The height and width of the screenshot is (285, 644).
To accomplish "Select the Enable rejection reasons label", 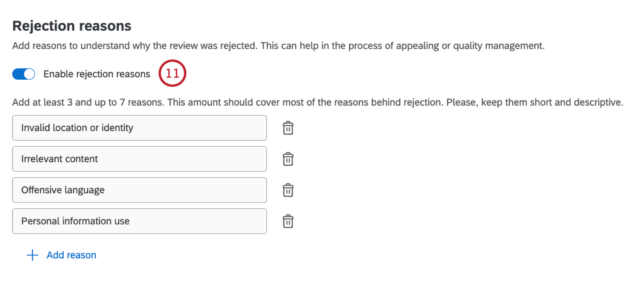I will 97,74.
